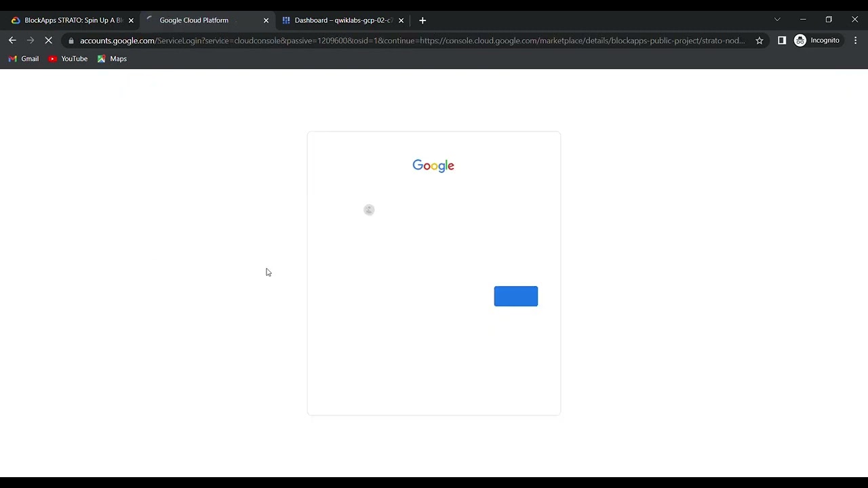The image size is (868, 488).
Task: Restore down the browser window
Action: point(829,20)
